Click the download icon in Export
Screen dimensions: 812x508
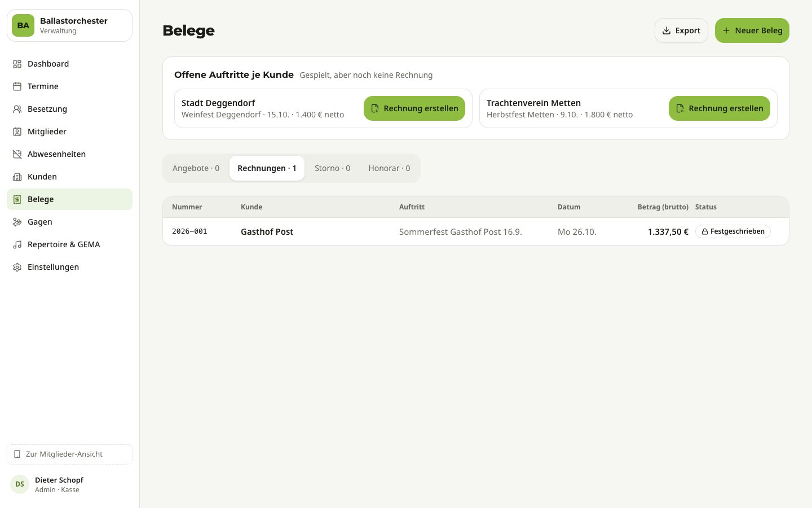pyautogui.click(x=667, y=30)
